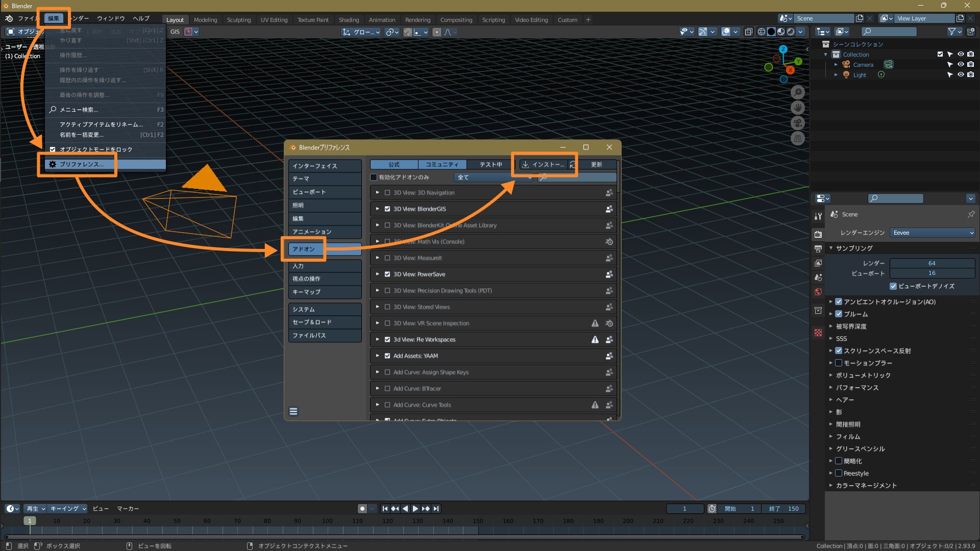
Task: Enable the 3D View: Math Vis addon checkbox
Action: [387, 241]
